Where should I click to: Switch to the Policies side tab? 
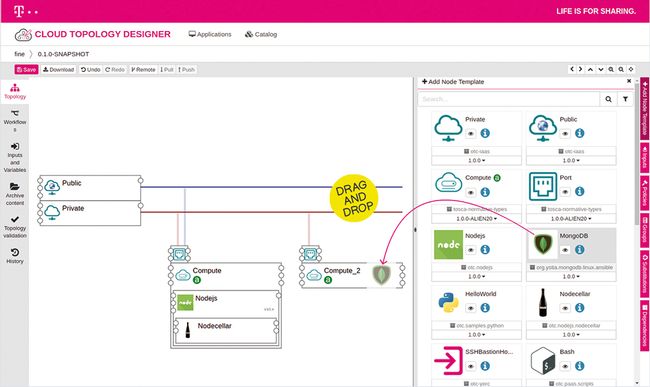click(x=645, y=193)
